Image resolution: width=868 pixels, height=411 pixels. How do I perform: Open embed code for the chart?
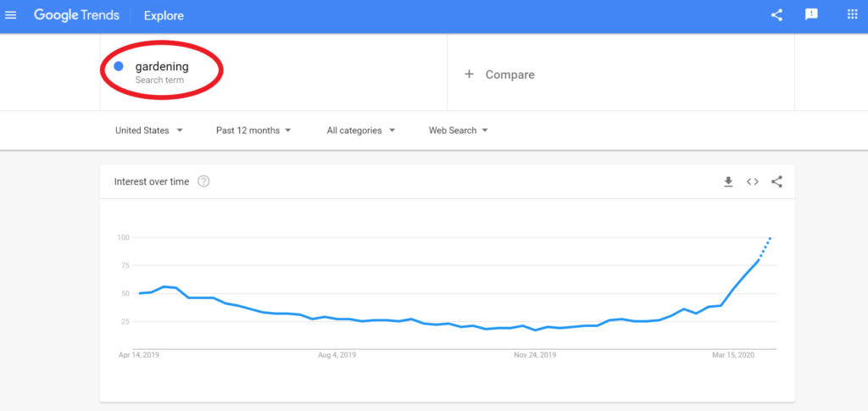(753, 181)
